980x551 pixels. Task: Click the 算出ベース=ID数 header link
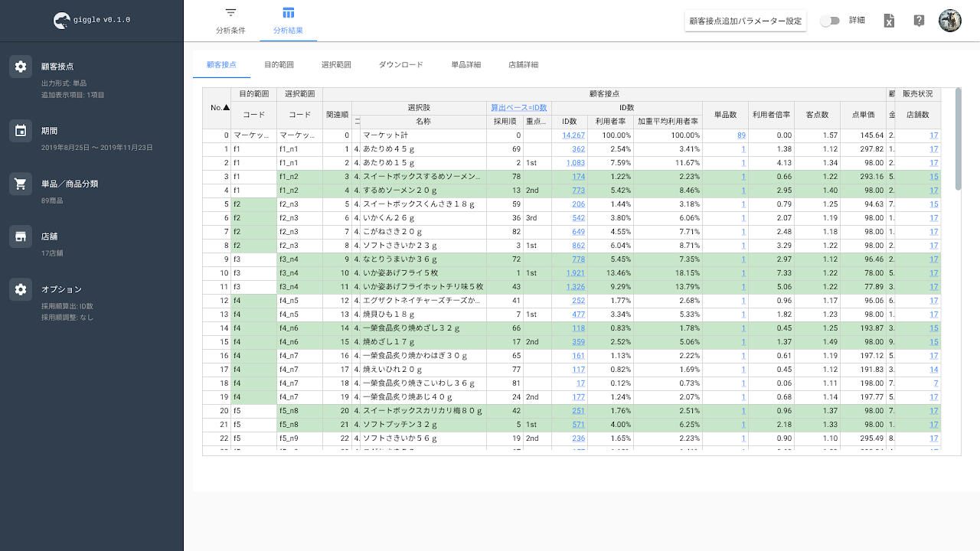pos(519,108)
